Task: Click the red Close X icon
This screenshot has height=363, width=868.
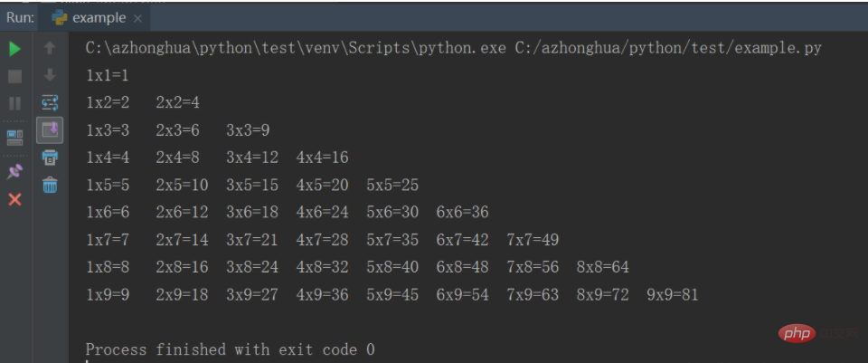Action: 14,198
